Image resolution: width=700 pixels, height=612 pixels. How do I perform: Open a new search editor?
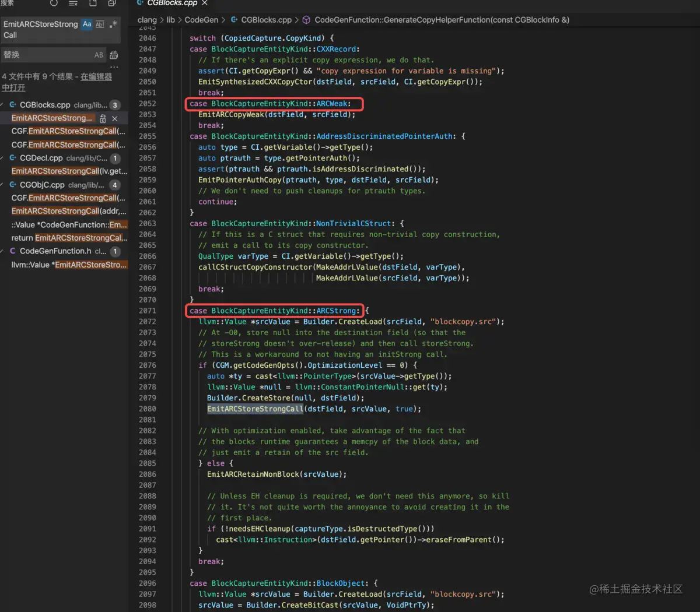click(x=93, y=3)
